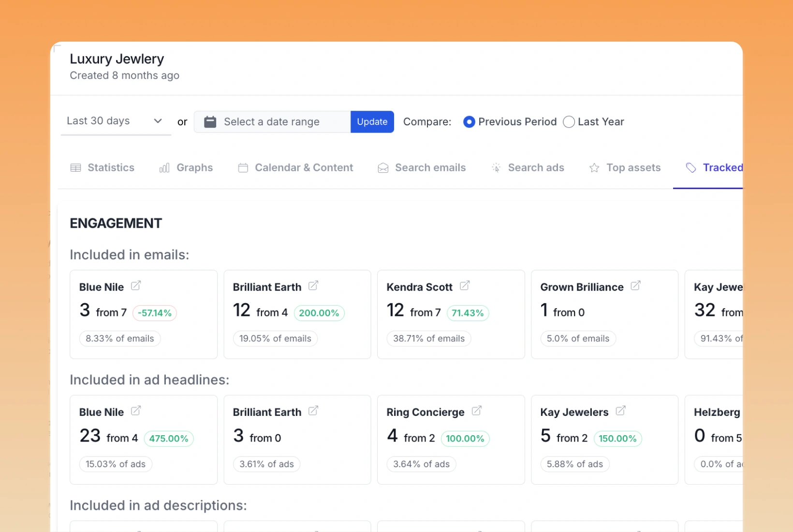
Task: Click the 475.00% badge on Blue Nile ads
Action: [x=169, y=439]
